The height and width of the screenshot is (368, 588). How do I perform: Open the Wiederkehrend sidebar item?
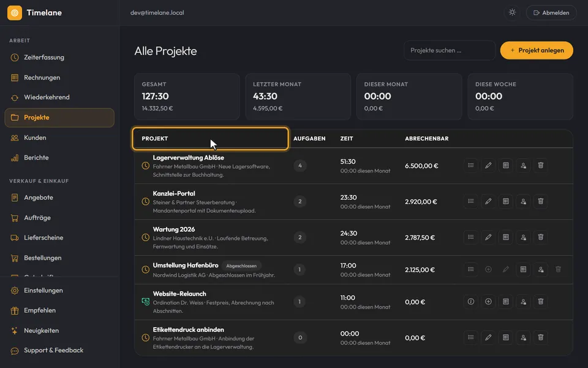point(59,98)
